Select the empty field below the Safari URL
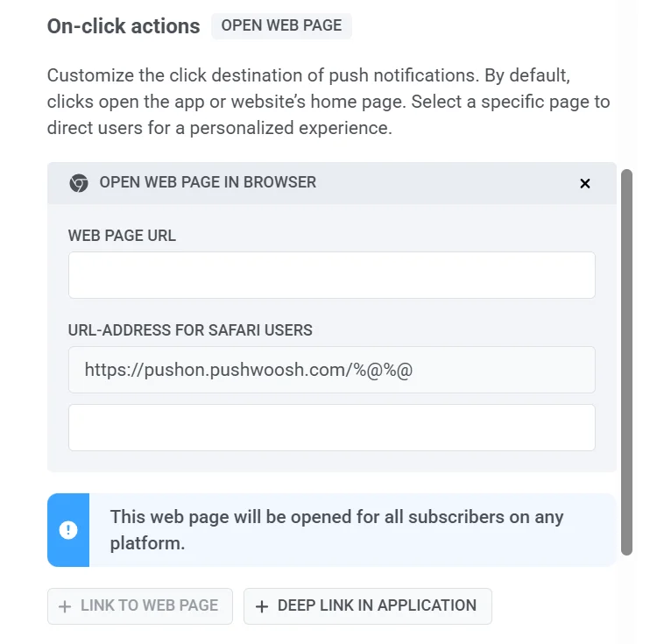Image resolution: width=657 pixels, height=644 pixels. click(331, 428)
